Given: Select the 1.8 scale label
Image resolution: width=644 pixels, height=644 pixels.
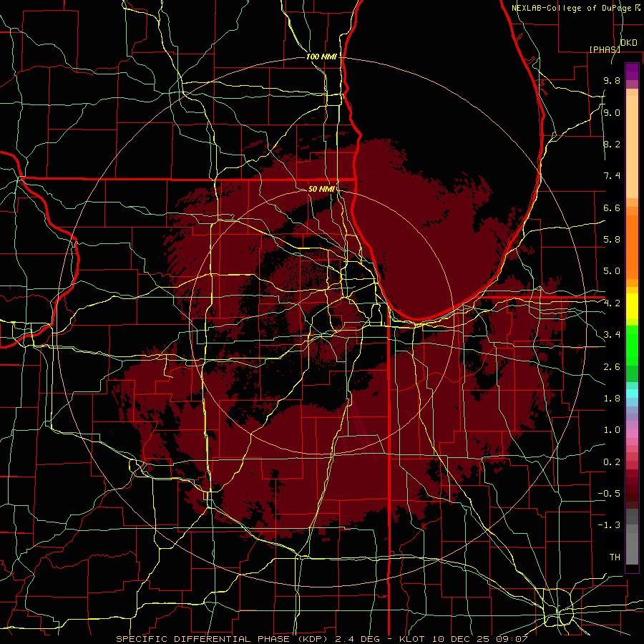Looking at the screenshot, I should pos(612,399).
